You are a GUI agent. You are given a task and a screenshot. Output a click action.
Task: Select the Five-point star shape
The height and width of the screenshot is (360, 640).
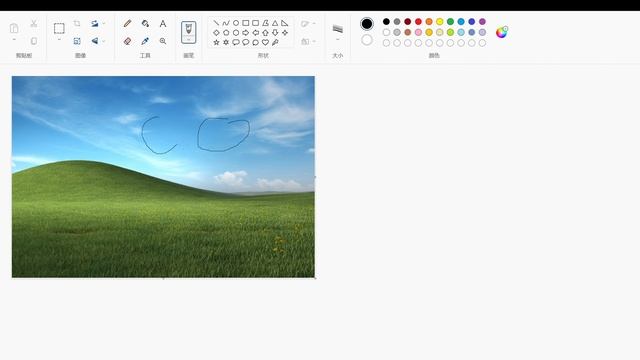[216, 42]
